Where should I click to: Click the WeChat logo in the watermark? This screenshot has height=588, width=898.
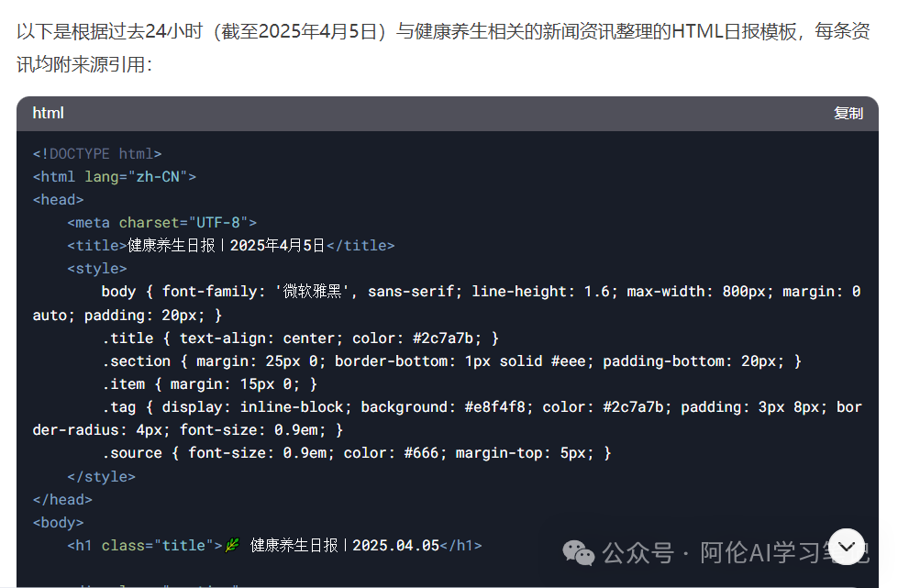579,552
